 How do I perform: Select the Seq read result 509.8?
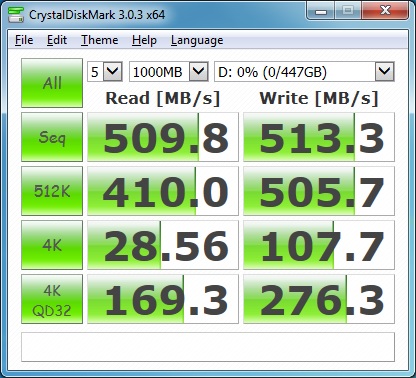pyautogui.click(x=163, y=137)
